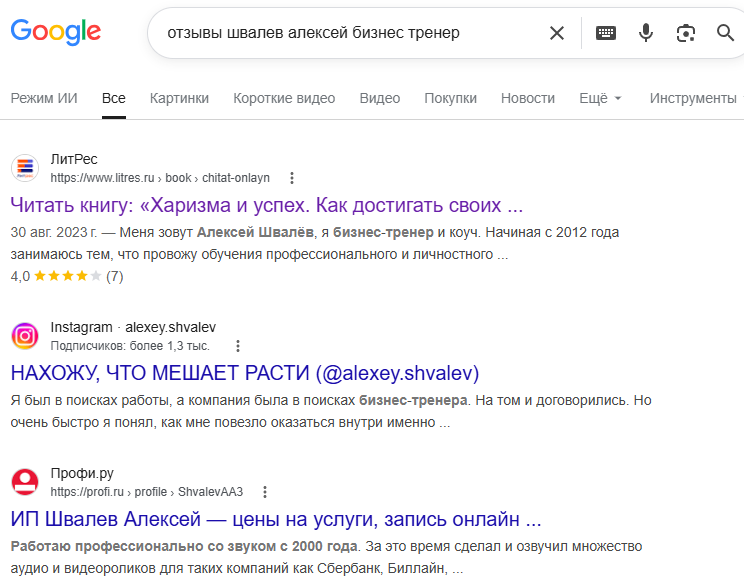Click the Профи.ру site name

pyautogui.click(x=82, y=474)
